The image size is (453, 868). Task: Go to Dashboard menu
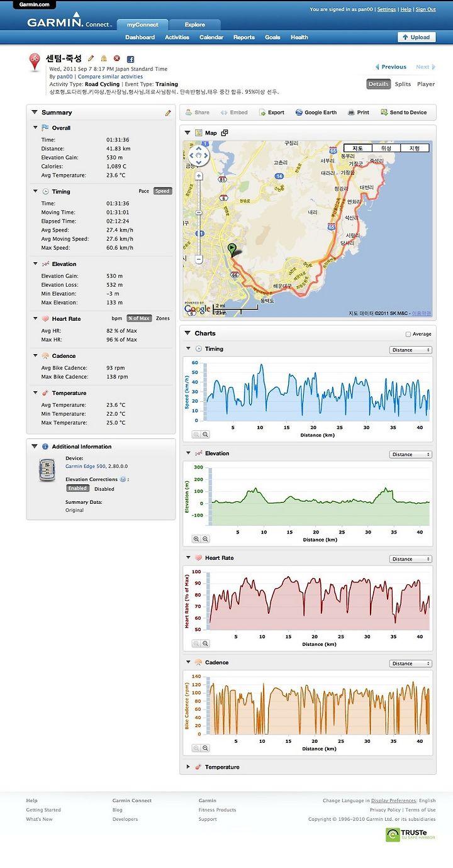click(x=140, y=37)
